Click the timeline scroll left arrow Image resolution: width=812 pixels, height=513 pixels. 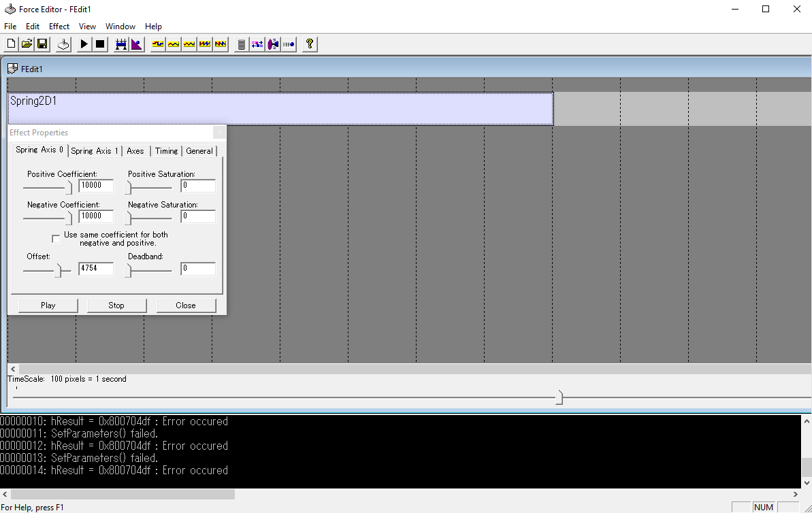[x=13, y=369]
